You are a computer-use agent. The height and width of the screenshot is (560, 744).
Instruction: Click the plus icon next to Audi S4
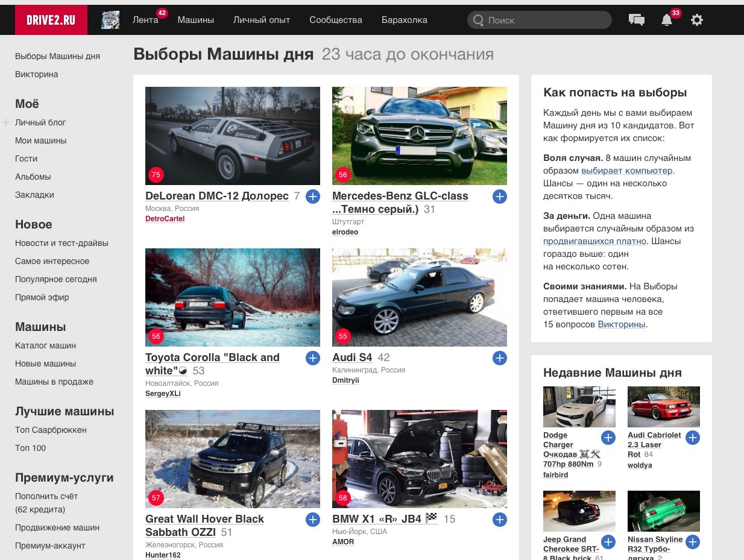pyautogui.click(x=500, y=358)
